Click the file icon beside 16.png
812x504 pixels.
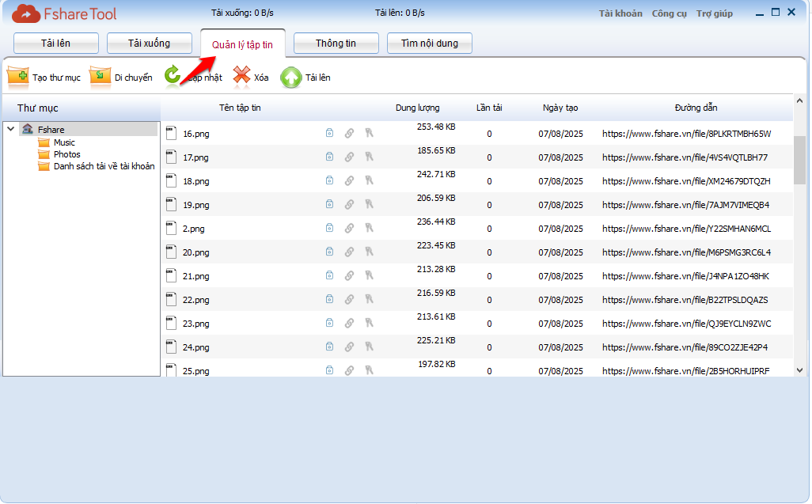click(172, 134)
